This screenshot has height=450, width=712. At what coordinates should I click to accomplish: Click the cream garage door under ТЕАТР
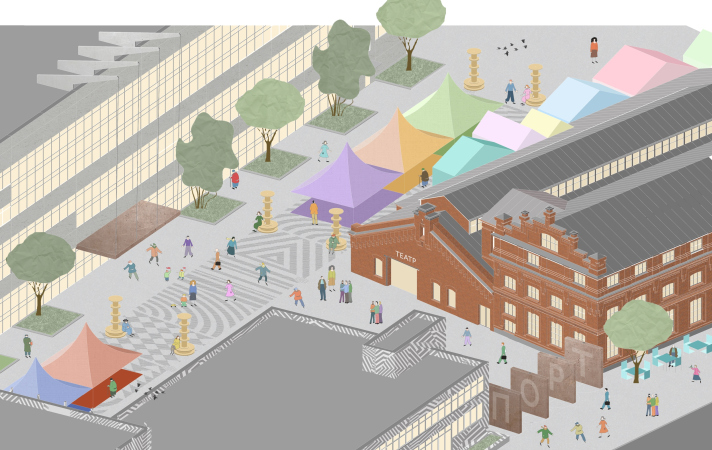point(403,277)
